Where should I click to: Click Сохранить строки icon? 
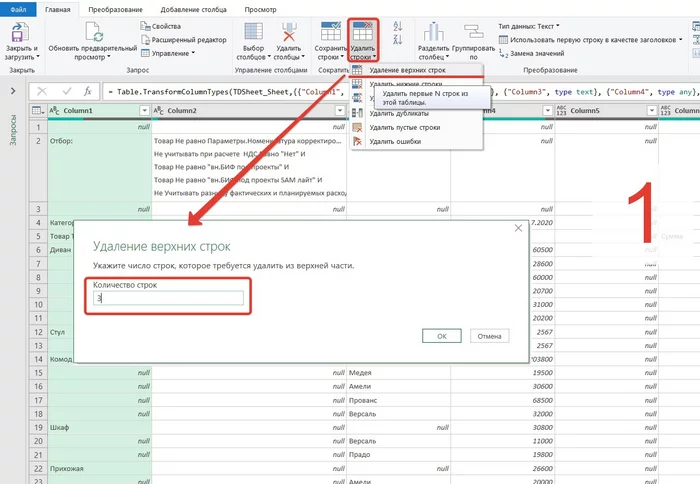coord(331,32)
